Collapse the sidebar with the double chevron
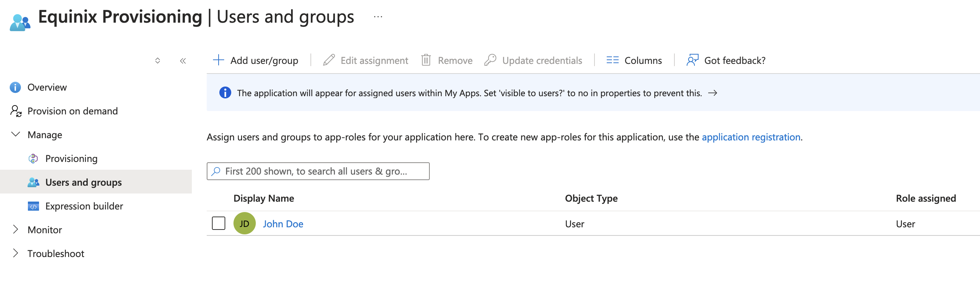Viewport: 980px width, 283px height. pos(183,61)
